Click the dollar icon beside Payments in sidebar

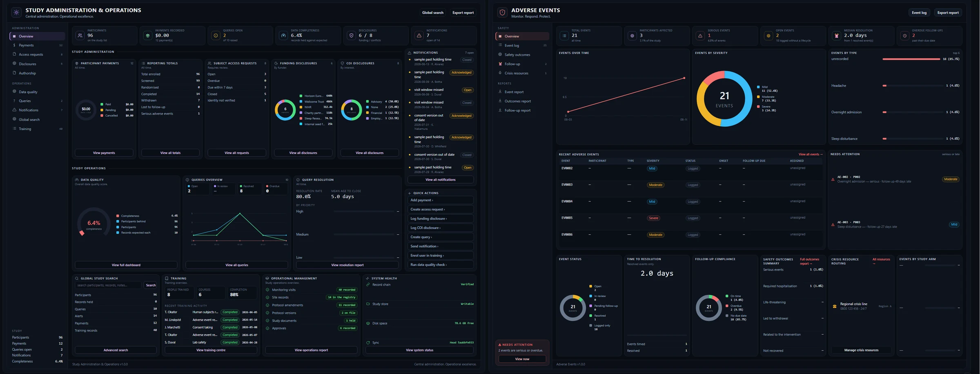tap(14, 45)
